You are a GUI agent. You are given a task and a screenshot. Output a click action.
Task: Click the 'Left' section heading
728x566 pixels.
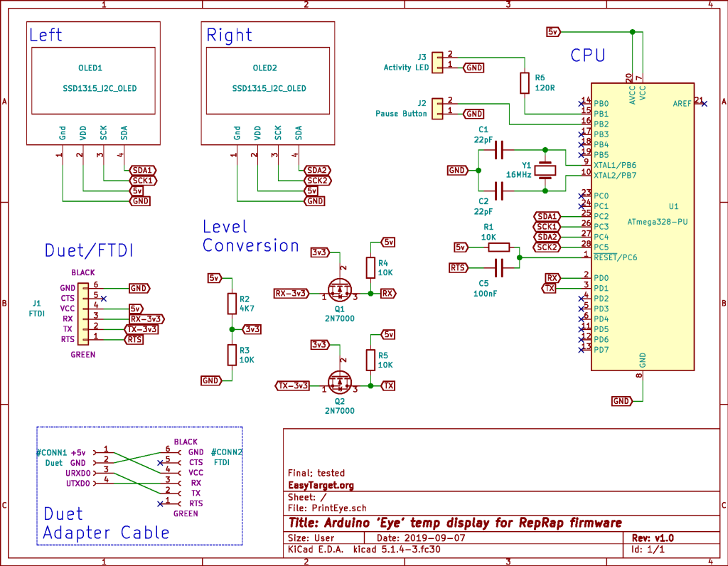point(45,35)
